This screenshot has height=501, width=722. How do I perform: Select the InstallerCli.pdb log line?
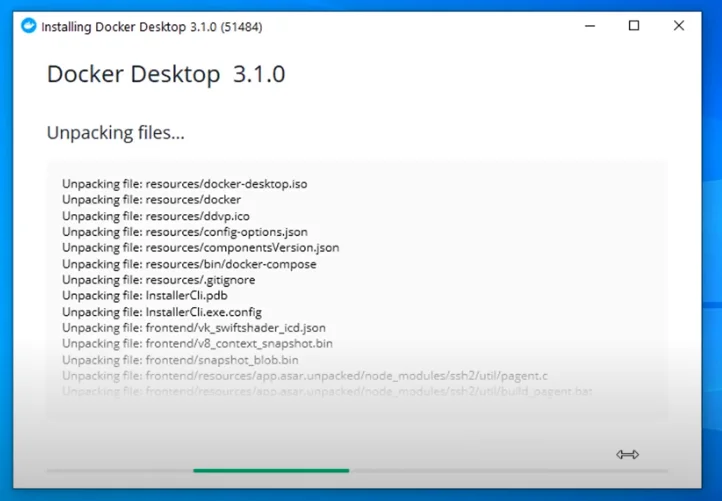[145, 295]
